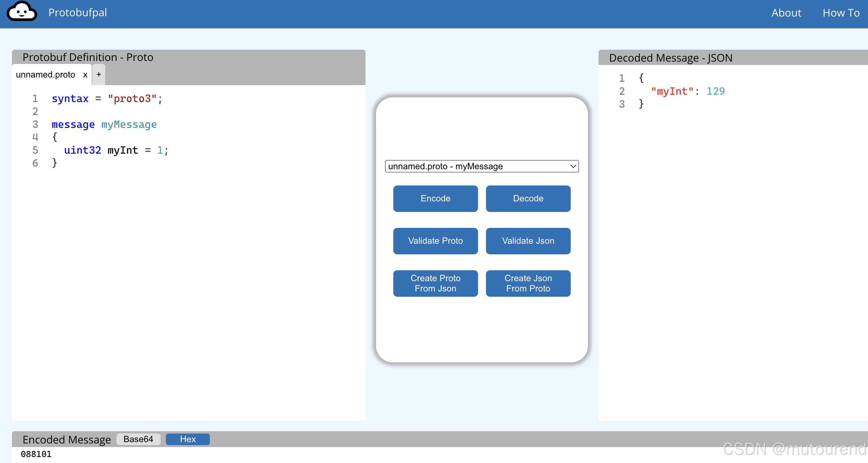Click Create Proto From Json button
The width and height of the screenshot is (868, 463).
435,283
